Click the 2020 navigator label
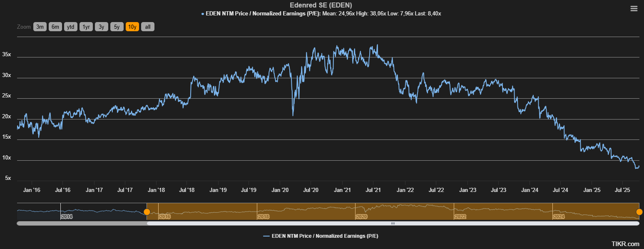Image resolution: width=644 pixels, height=249 pixels. click(x=362, y=217)
